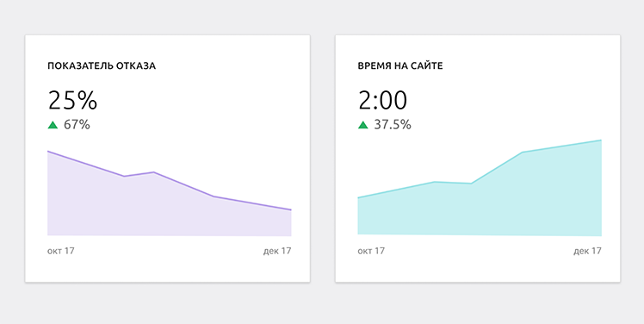Select the ВРЕМЯ НА САЙТЕ card title
This screenshot has height=324, width=644.
click(400, 66)
